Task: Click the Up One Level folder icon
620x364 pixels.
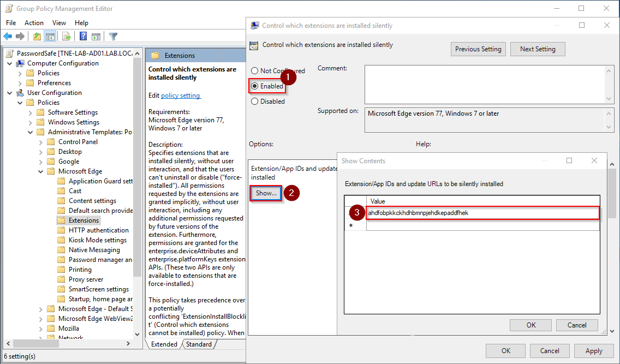Action: (x=37, y=37)
